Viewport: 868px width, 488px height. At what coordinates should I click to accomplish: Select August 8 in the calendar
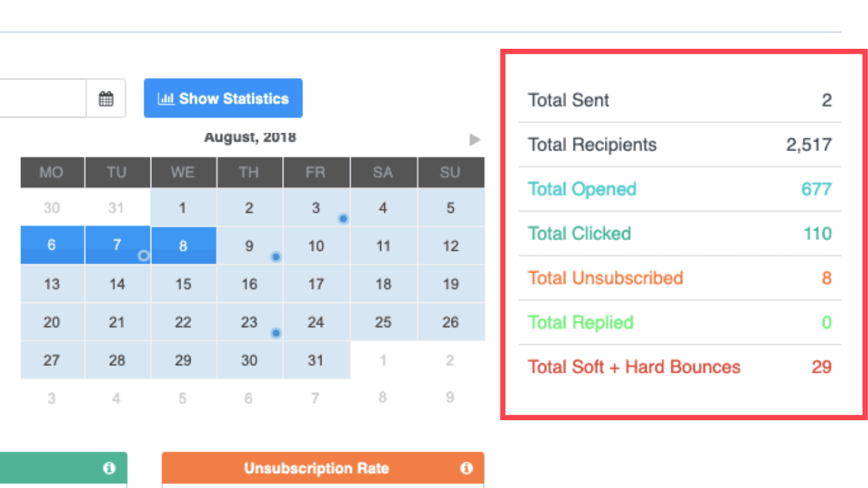[x=183, y=246]
